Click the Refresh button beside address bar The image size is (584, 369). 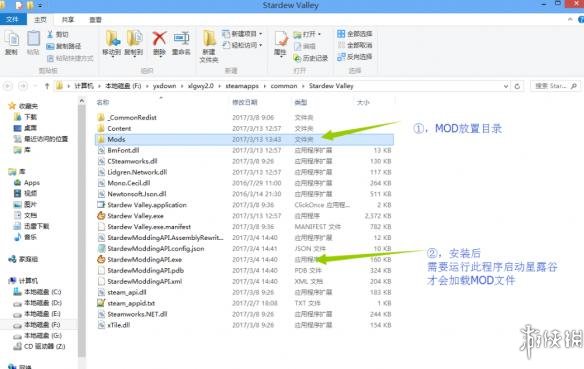517,86
